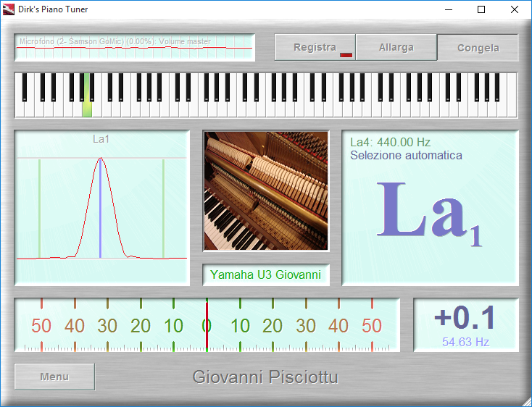This screenshot has width=532, height=407.
Task: Click the La1 label above the spectrum graph
Action: [x=101, y=139]
